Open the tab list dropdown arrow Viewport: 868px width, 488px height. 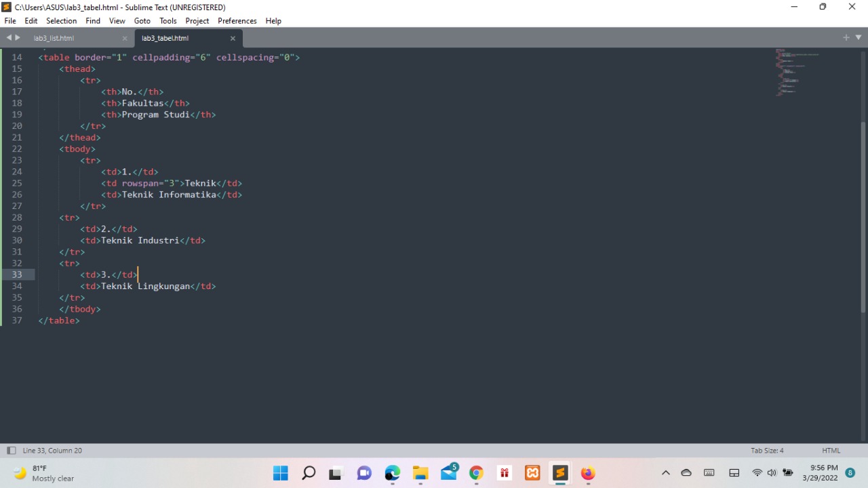(858, 38)
